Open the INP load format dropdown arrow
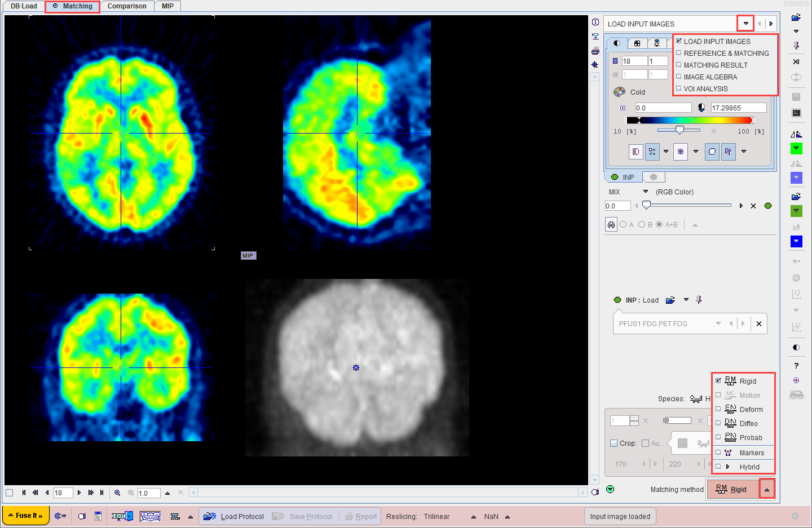This screenshot has width=812, height=528. tap(686, 300)
